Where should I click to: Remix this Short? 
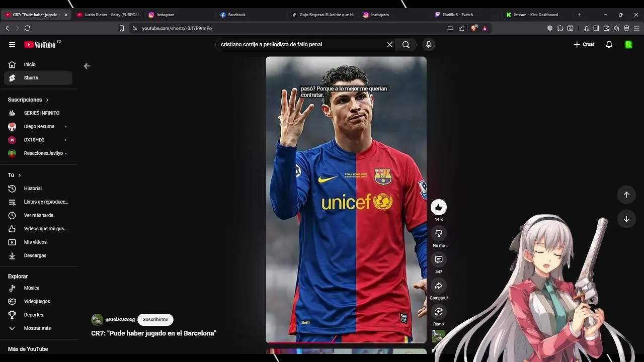click(x=439, y=312)
